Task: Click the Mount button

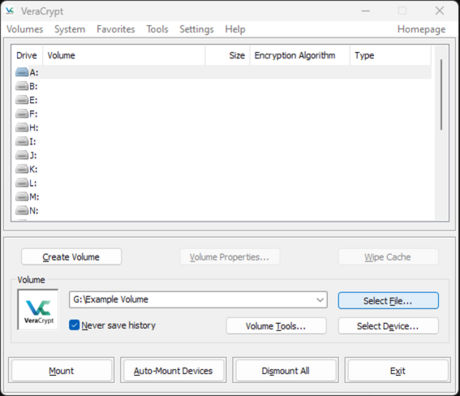Action: pyautogui.click(x=61, y=370)
